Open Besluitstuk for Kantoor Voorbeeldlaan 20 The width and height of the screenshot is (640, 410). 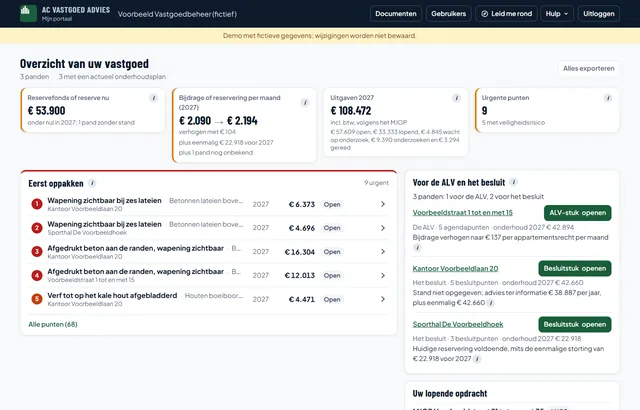[x=575, y=268]
